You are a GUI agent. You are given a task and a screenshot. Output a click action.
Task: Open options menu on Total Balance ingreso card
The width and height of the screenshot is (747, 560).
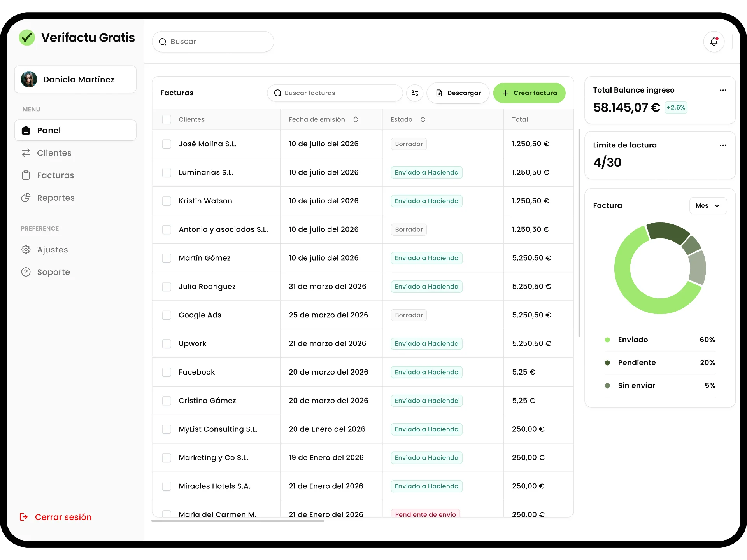coord(723,90)
